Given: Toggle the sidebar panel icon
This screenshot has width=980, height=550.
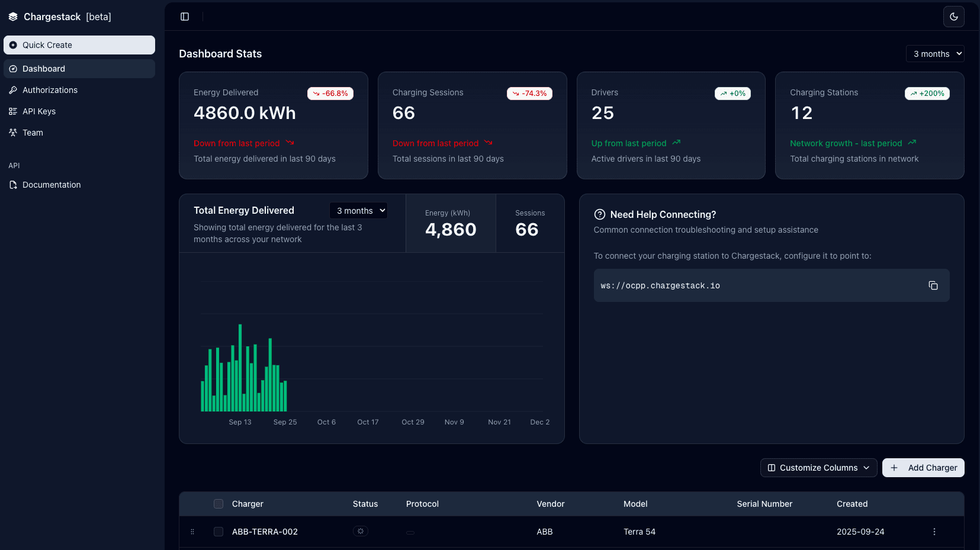Looking at the screenshot, I should point(185,17).
